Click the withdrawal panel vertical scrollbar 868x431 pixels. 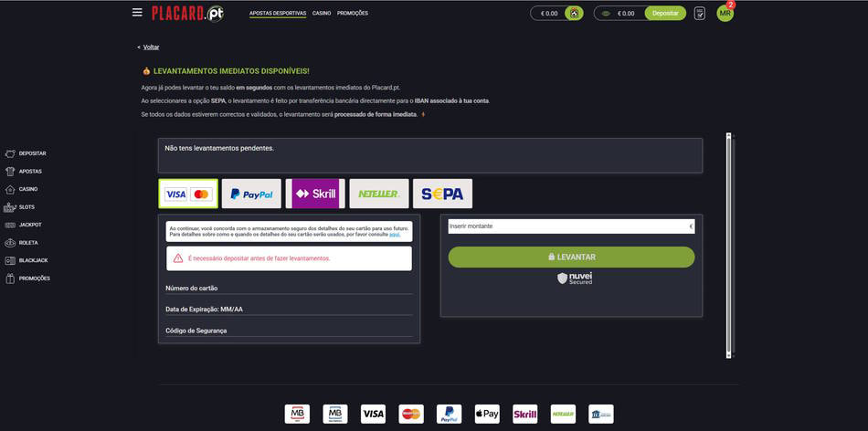[x=728, y=245]
